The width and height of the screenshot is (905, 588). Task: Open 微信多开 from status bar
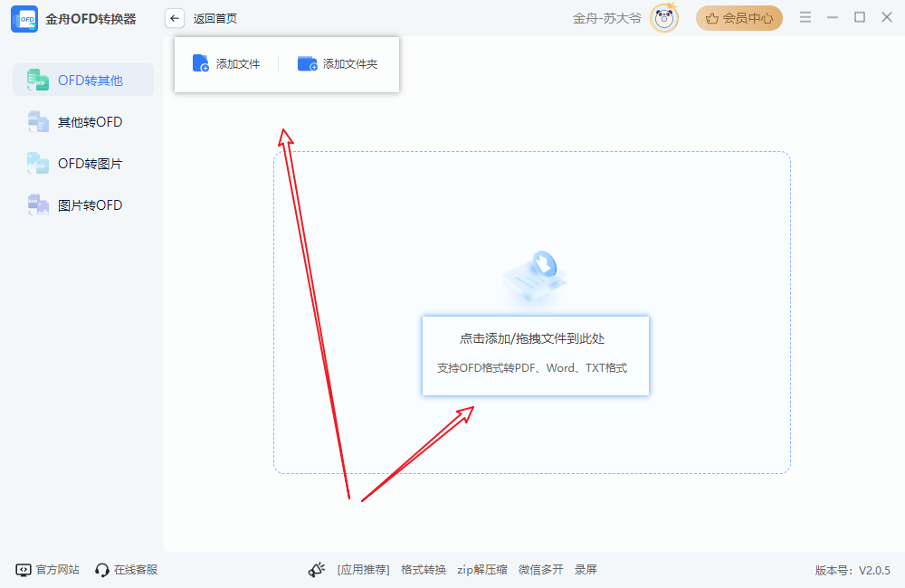pos(540,569)
